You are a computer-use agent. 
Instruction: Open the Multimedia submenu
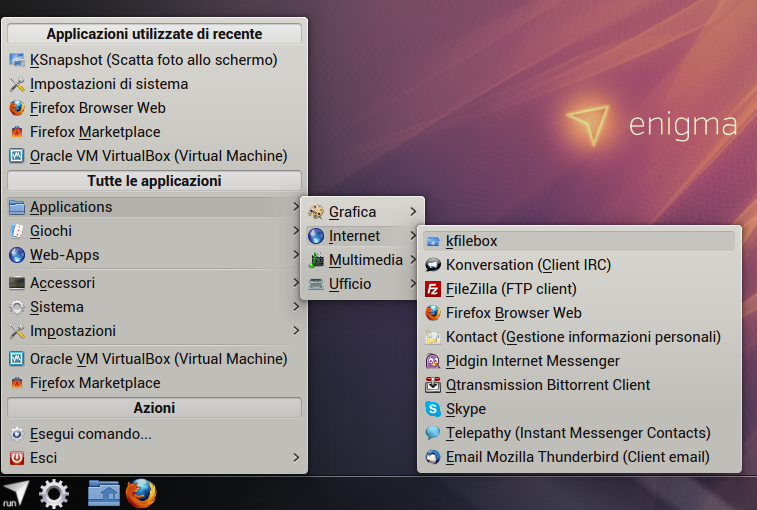pos(362,260)
